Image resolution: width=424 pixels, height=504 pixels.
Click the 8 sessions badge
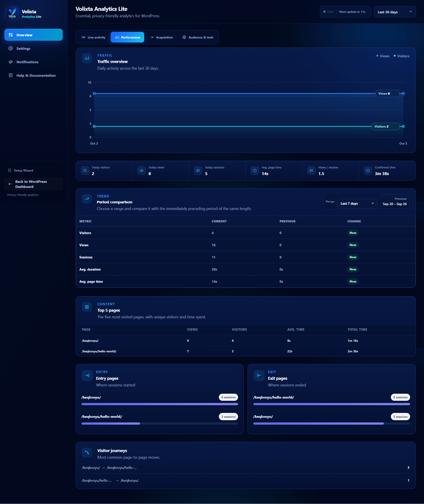228,397
